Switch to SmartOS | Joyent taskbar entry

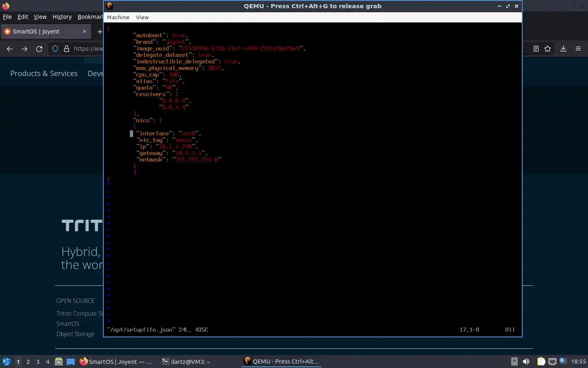click(x=116, y=361)
